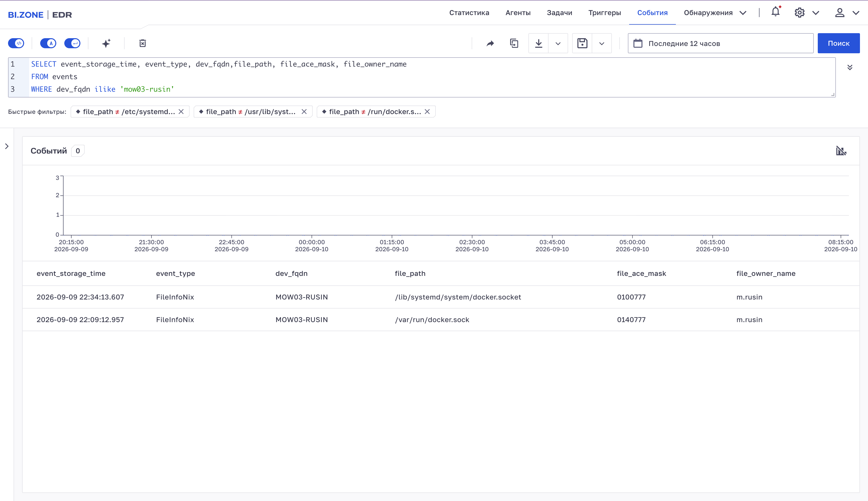Select the События tab
868x501 pixels.
pyautogui.click(x=652, y=13)
